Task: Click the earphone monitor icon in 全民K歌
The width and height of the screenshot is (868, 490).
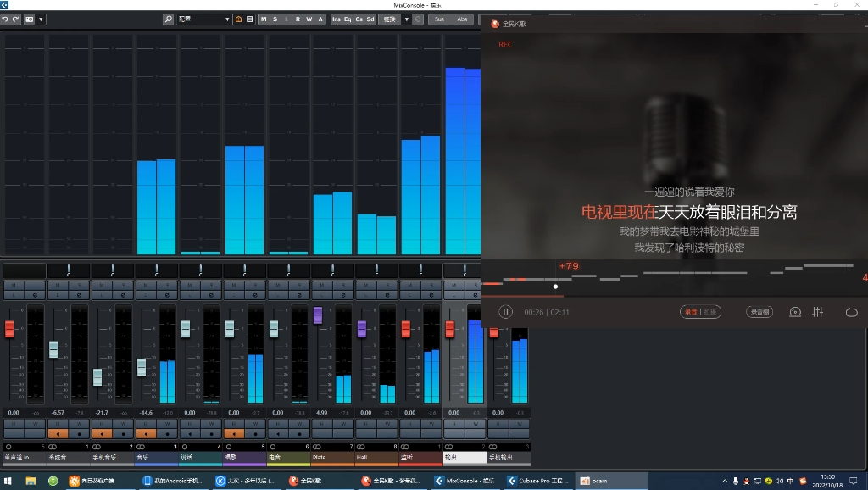Action: coord(794,312)
